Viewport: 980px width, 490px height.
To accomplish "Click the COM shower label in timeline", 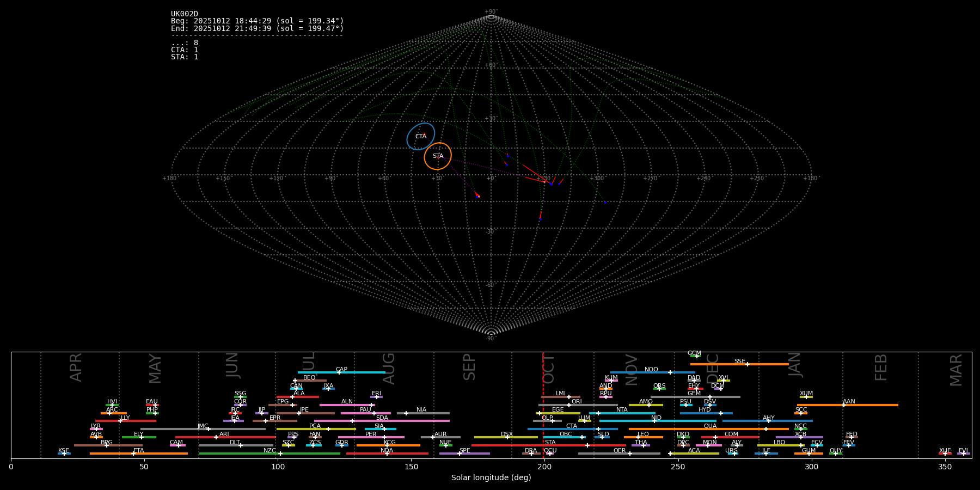I will (x=731, y=434).
